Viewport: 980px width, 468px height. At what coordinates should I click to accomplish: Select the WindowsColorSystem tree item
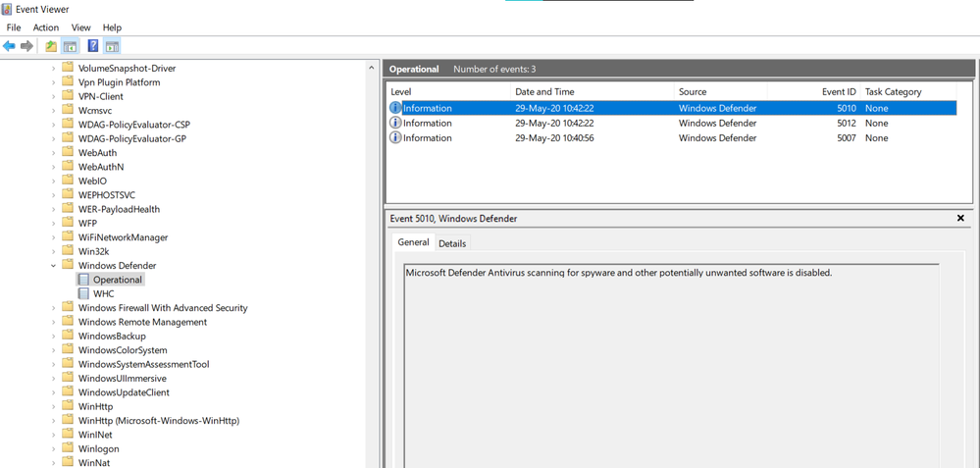123,350
